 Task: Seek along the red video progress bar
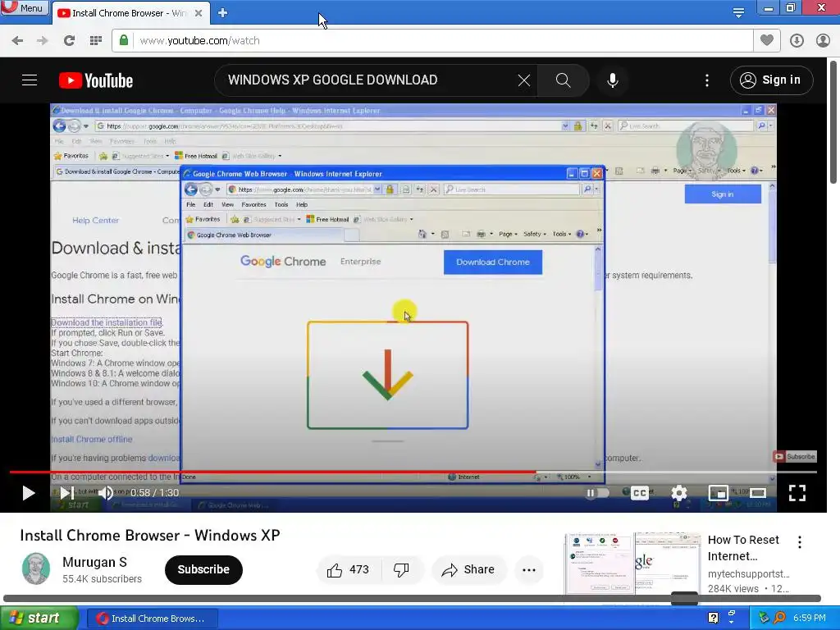coord(413,472)
